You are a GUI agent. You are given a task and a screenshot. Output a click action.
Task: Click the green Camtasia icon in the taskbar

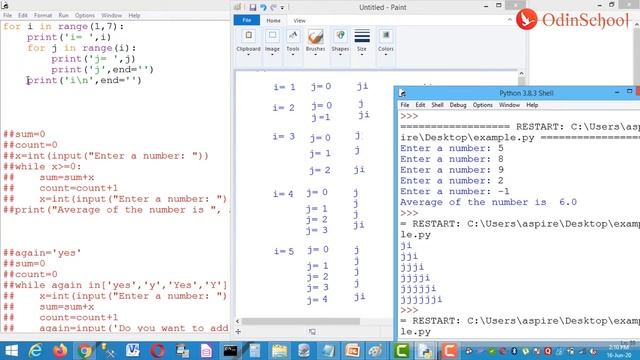click(401, 351)
